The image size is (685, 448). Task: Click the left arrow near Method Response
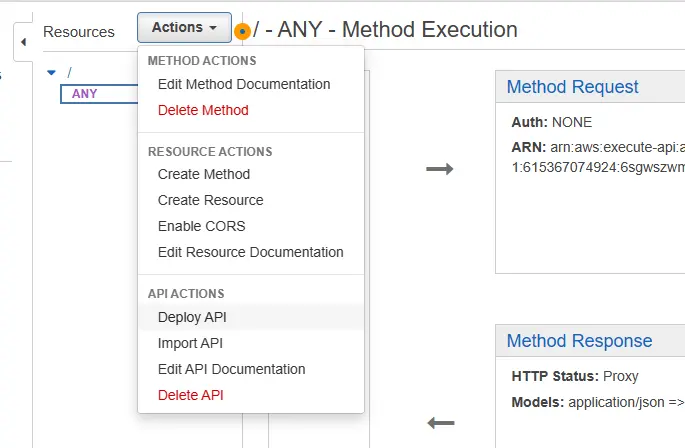[440, 422]
